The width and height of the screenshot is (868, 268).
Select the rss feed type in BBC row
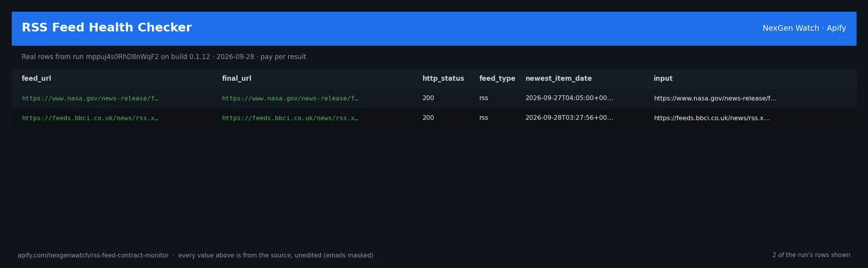484,118
